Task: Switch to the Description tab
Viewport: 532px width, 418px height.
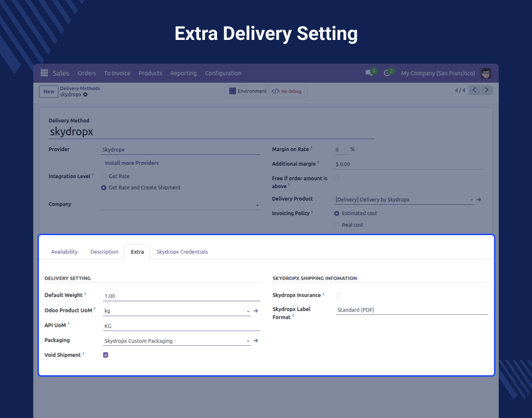Action: pyautogui.click(x=104, y=252)
